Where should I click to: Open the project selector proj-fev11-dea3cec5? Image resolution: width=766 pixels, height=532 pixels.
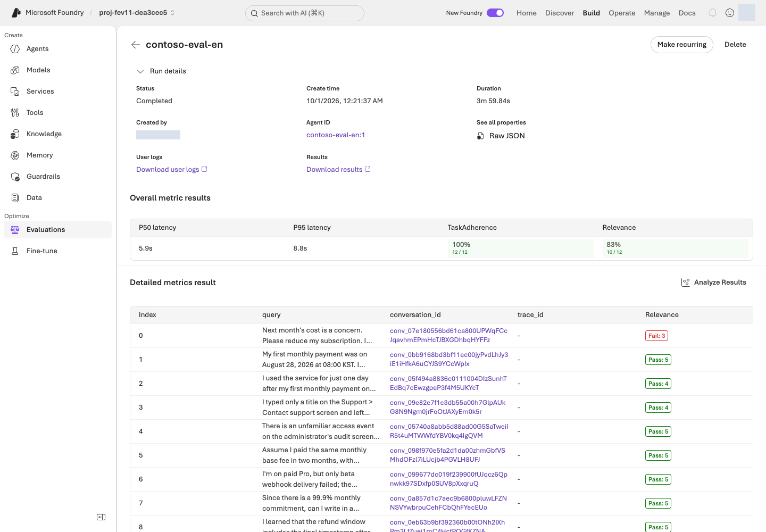click(137, 13)
